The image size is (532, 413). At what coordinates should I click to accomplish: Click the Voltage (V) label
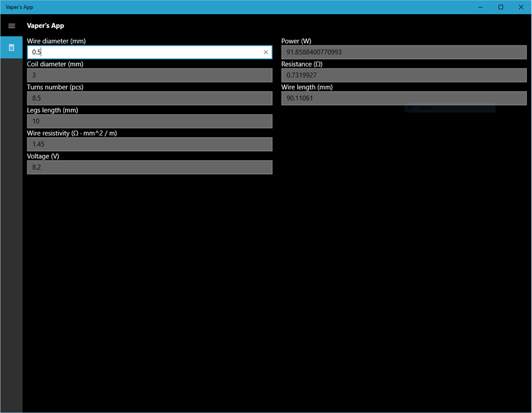point(43,156)
